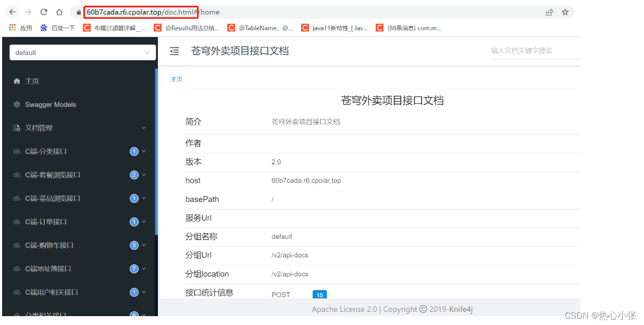Bookmark this page with star icon
Screen dimensions: 644x325
565,12
